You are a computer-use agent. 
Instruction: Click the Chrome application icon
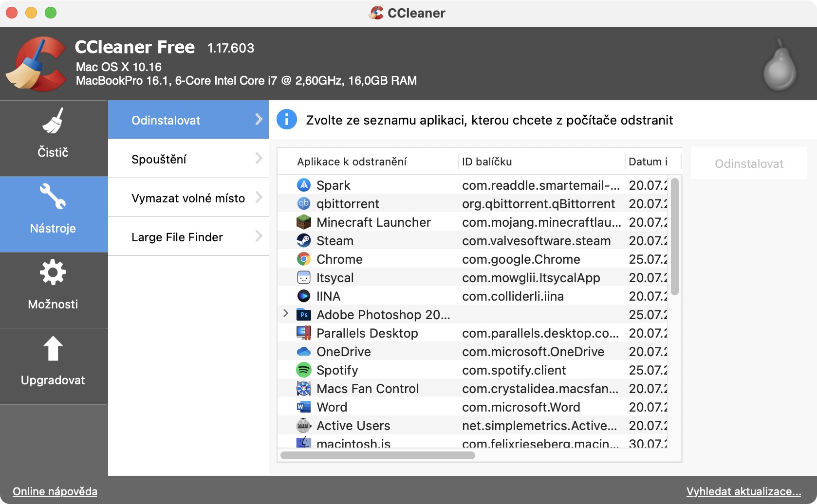pos(304,259)
